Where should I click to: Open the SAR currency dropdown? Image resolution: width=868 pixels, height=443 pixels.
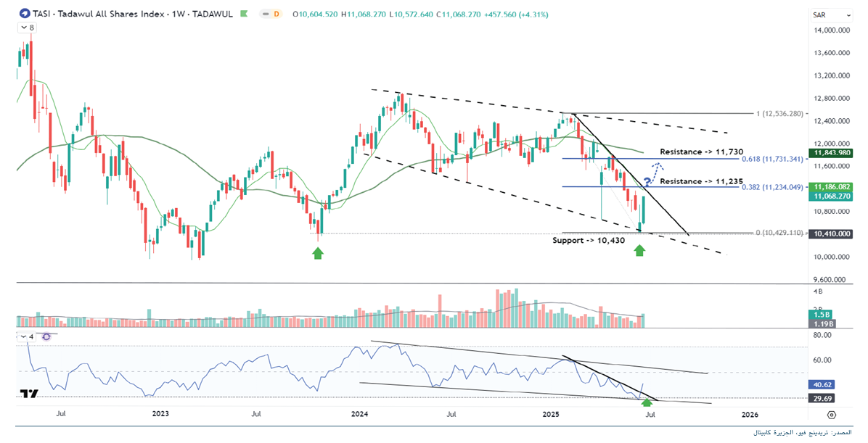point(831,15)
